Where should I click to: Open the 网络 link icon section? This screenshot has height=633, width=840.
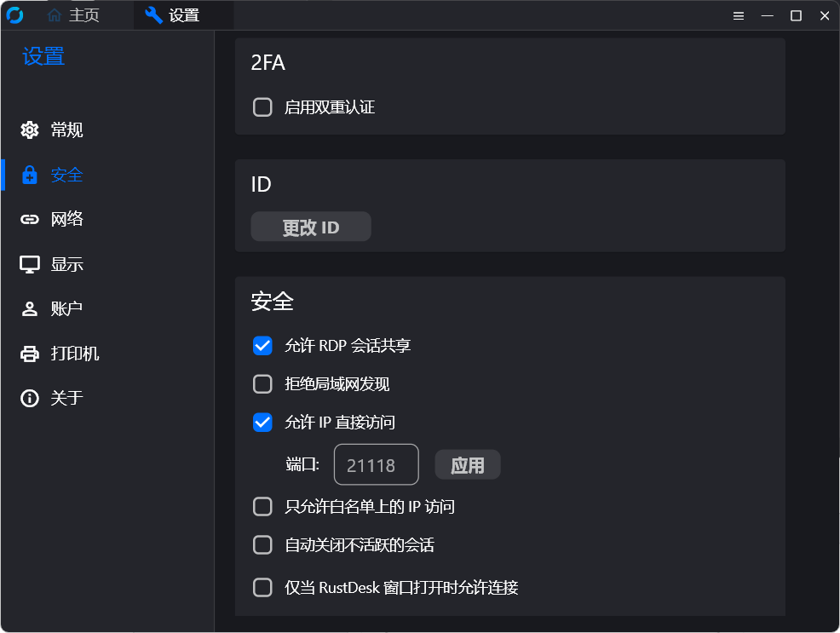[x=30, y=220]
